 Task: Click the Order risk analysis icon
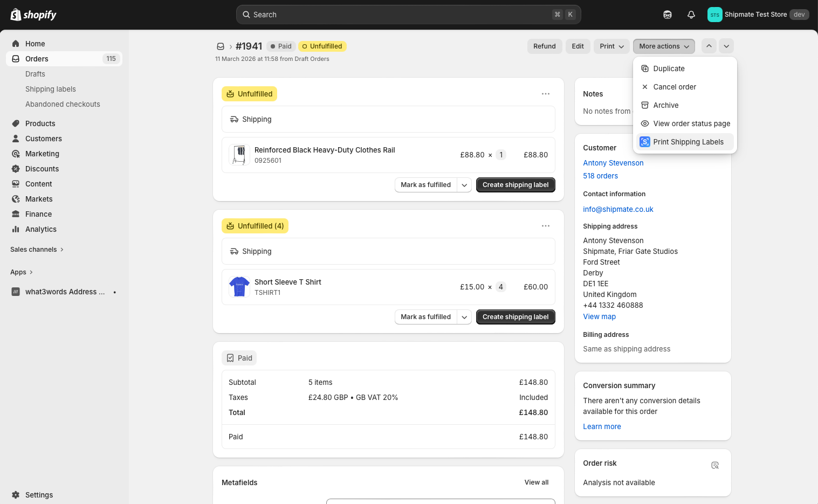point(715,465)
